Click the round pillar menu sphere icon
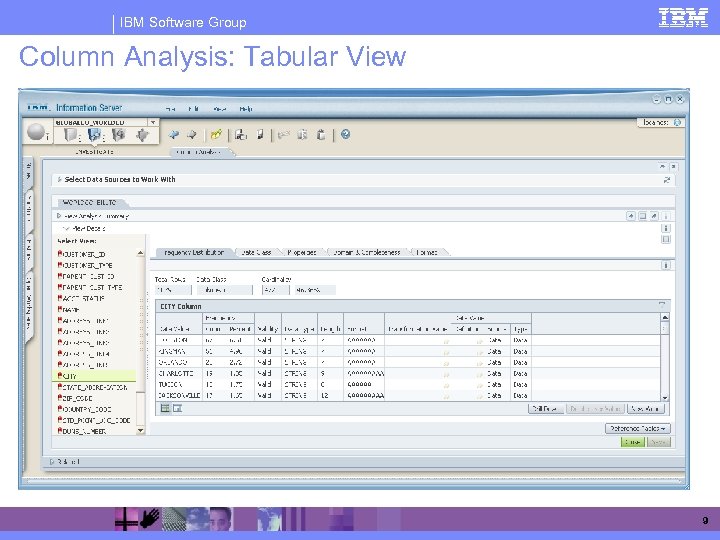 [x=36, y=132]
